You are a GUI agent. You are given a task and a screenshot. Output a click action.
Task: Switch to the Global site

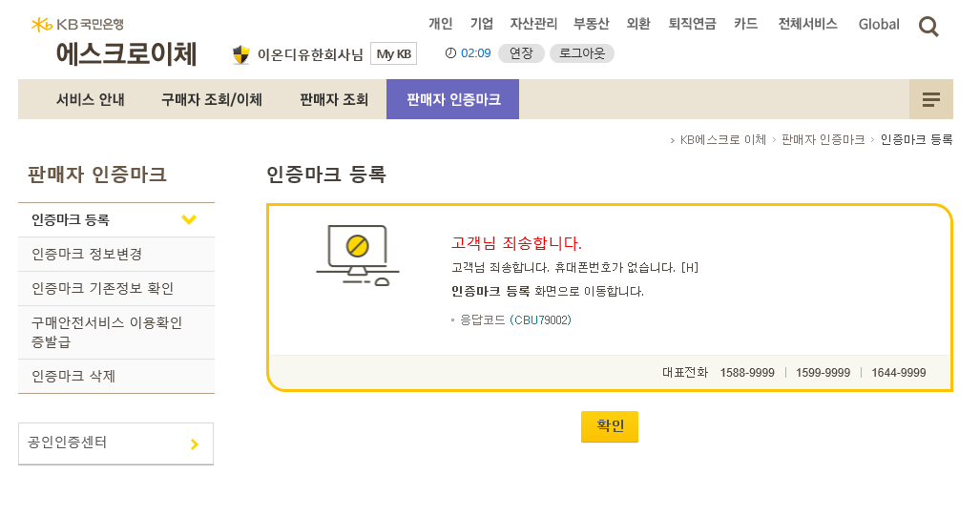click(x=879, y=25)
